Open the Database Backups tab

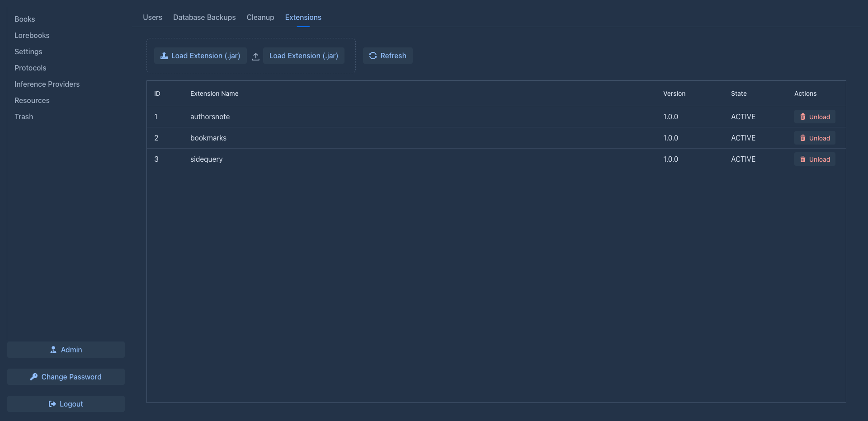click(x=204, y=17)
